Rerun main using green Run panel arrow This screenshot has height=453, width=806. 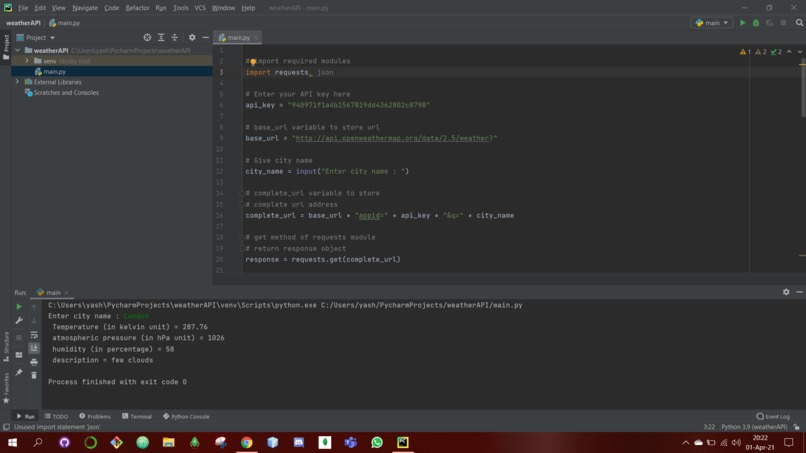pos(19,306)
